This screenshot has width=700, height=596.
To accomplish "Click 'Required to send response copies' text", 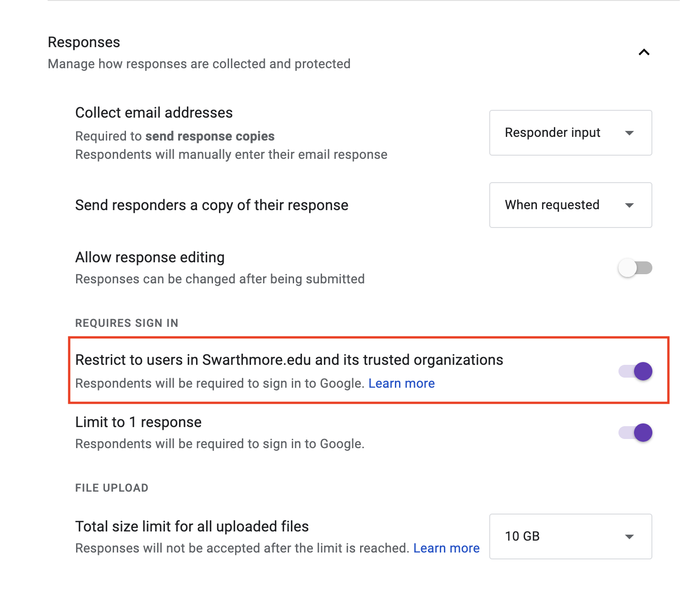I will click(175, 136).
